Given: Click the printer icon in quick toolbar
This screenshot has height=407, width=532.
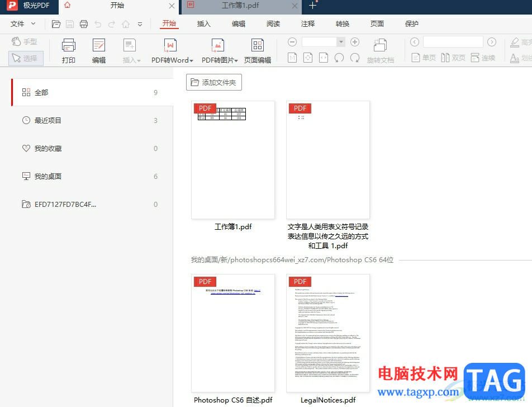Looking at the screenshot, I should point(84,24).
